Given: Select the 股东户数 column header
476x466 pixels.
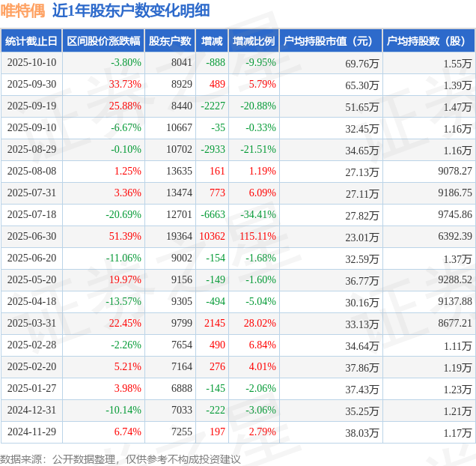Looking at the screenshot, I should [170, 41].
